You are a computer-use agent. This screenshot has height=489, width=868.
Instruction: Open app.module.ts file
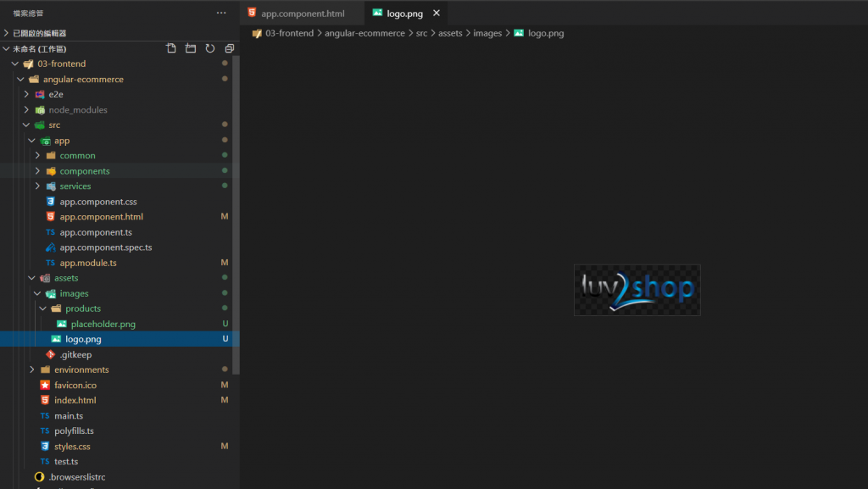tap(88, 263)
